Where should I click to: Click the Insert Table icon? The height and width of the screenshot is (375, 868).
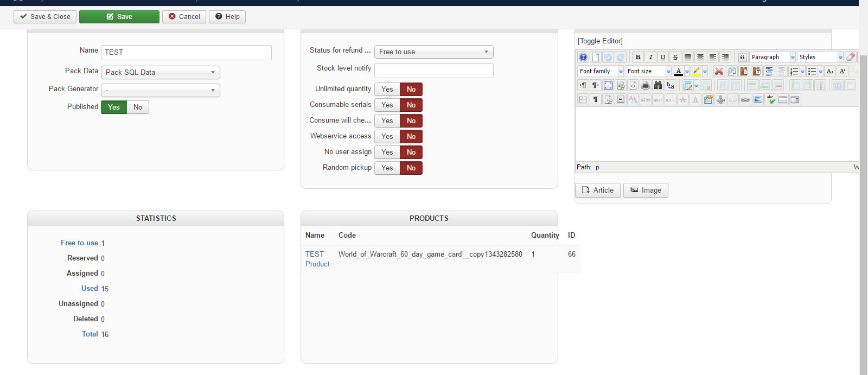688,85
